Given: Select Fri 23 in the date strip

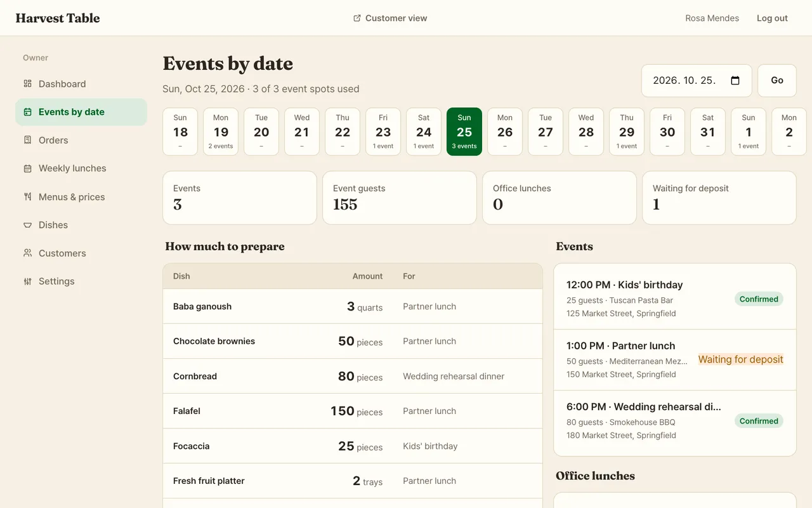Looking at the screenshot, I should pyautogui.click(x=383, y=131).
